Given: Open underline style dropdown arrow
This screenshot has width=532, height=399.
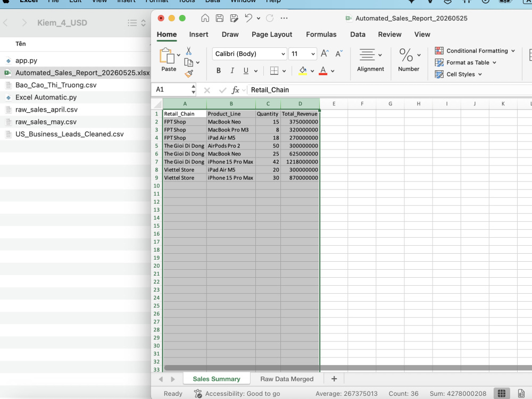Looking at the screenshot, I should 256,71.
